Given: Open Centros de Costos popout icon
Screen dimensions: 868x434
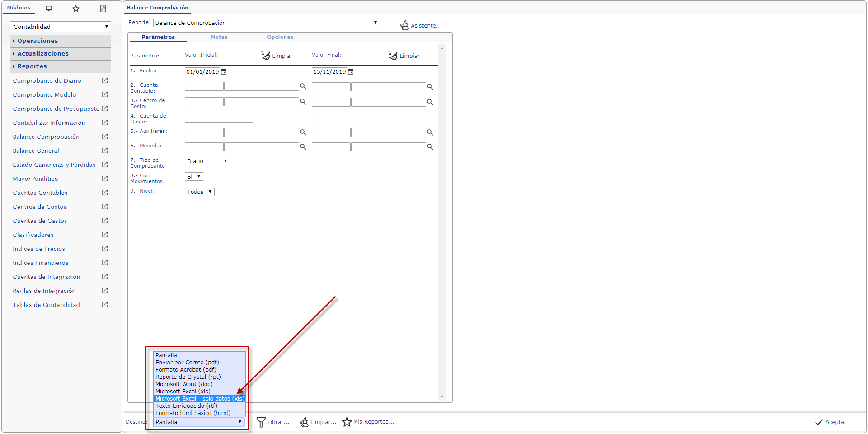Looking at the screenshot, I should pos(105,207).
